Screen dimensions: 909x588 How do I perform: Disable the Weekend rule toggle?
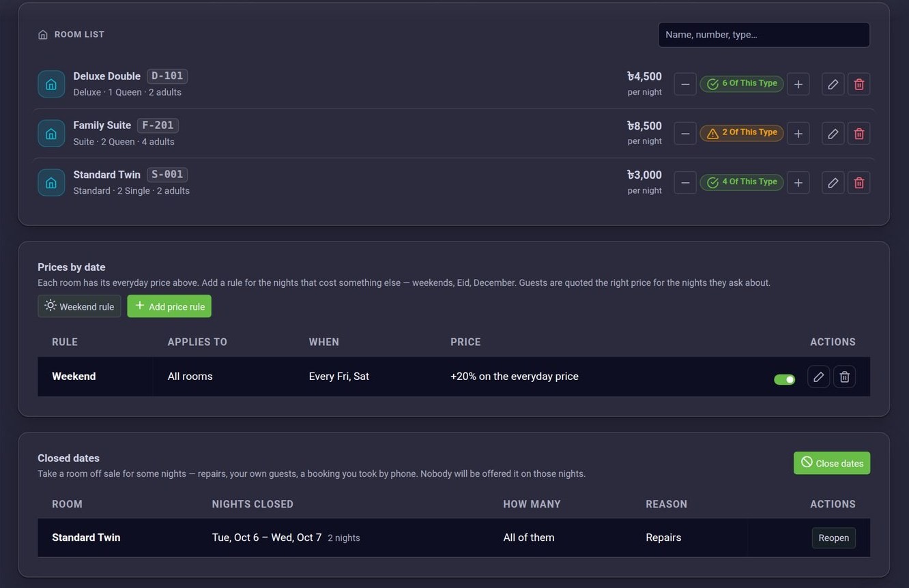[x=784, y=379]
